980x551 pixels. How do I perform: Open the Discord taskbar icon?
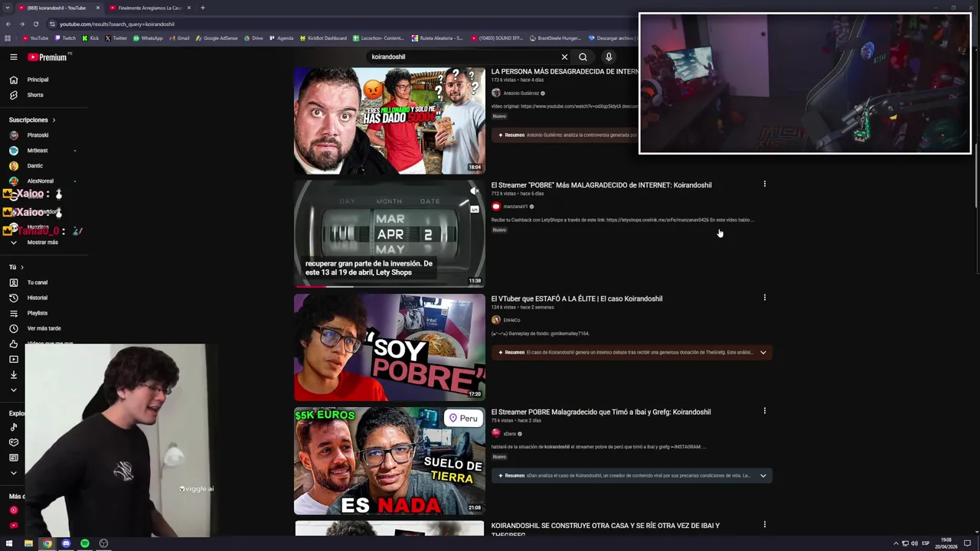[66, 543]
